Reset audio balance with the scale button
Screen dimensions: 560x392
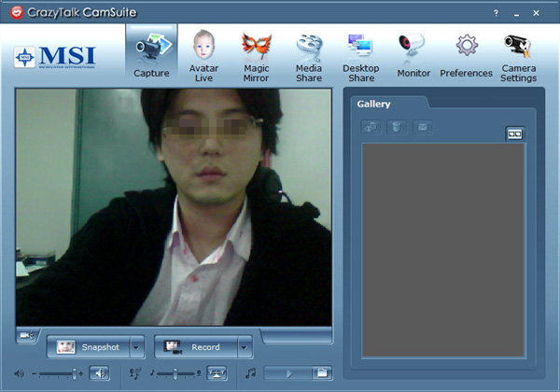217,373
